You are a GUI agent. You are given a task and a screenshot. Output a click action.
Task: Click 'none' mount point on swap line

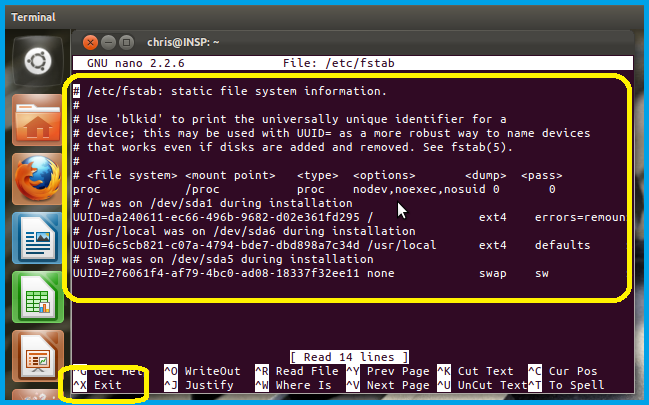pyautogui.click(x=381, y=274)
